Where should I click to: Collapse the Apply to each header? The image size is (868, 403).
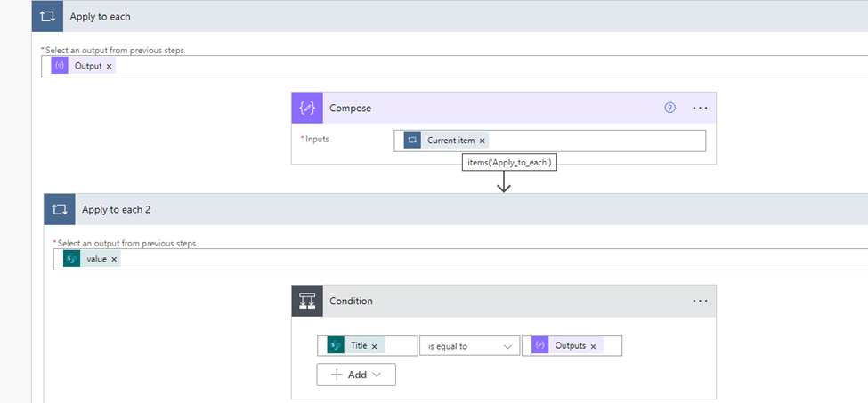(450, 17)
